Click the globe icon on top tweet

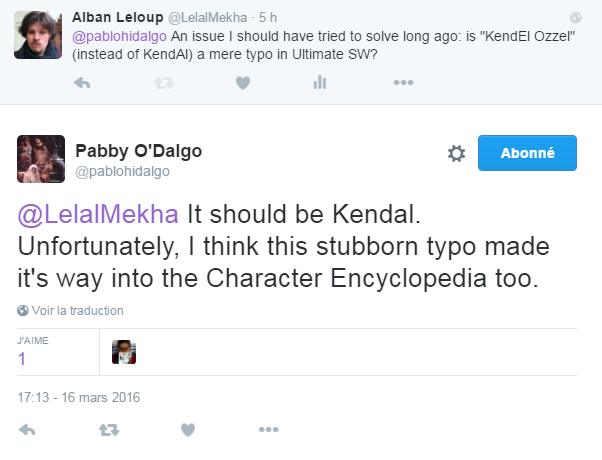click(575, 17)
